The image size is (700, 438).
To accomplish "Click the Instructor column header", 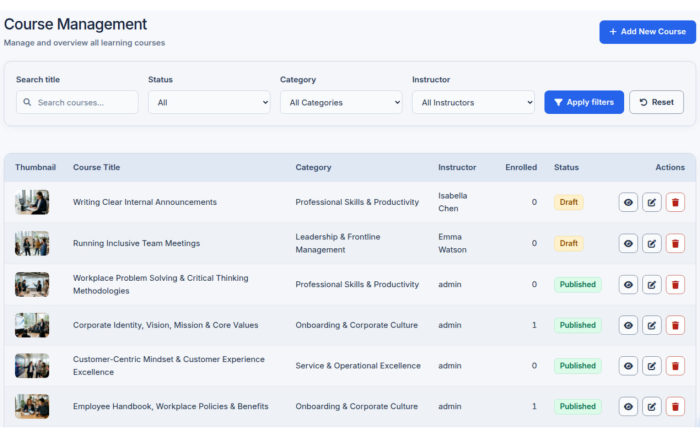I will coord(457,167).
